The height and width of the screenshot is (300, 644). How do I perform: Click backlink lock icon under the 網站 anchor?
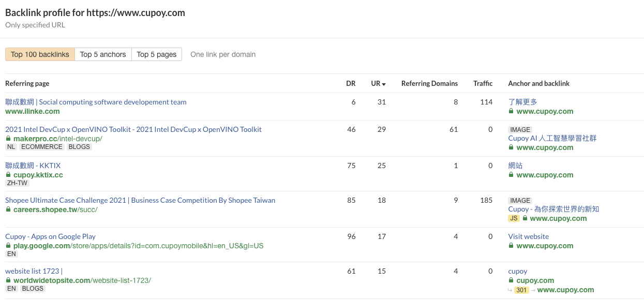click(511, 175)
